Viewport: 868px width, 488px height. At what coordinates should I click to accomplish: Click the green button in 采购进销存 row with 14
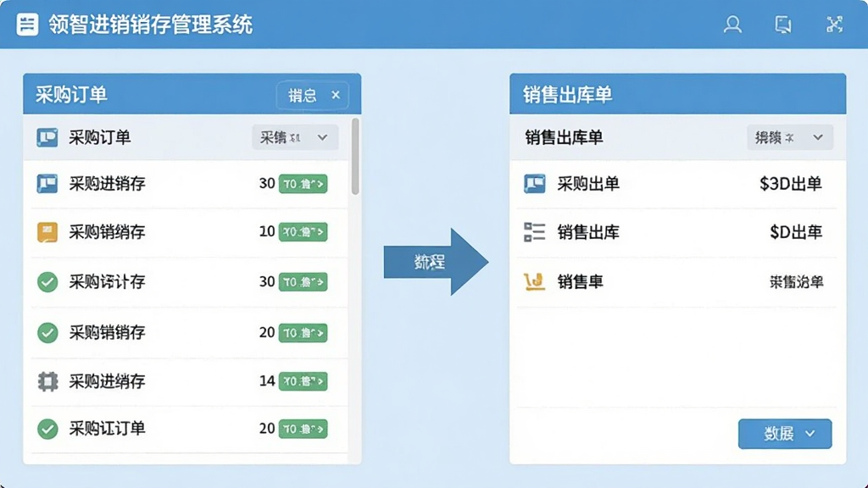(x=303, y=381)
